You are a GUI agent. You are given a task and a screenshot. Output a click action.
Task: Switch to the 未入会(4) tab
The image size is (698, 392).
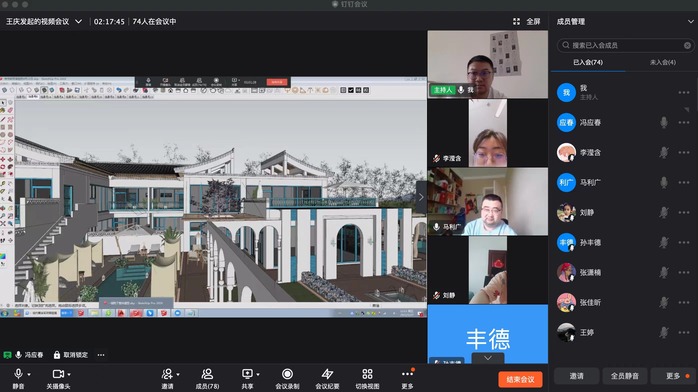(662, 62)
